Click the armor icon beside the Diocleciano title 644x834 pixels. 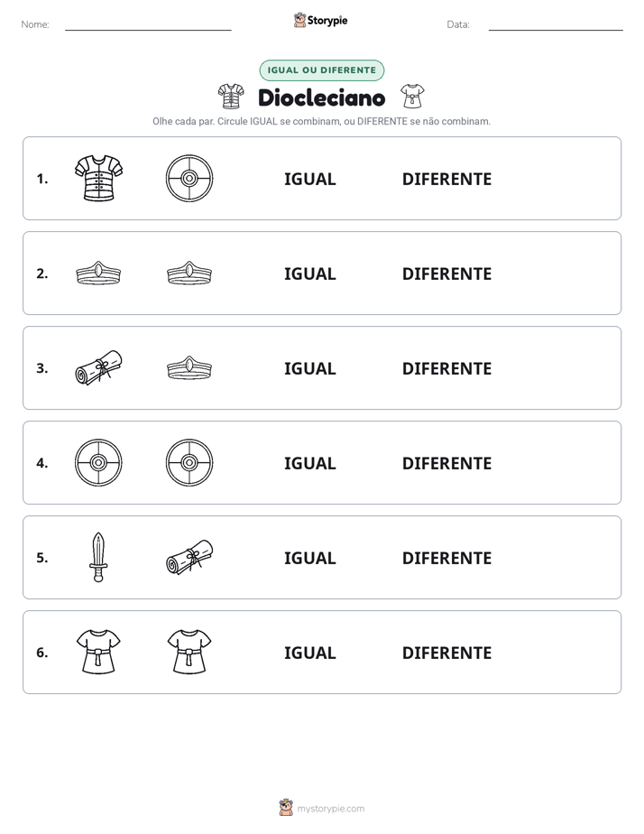[x=231, y=97]
